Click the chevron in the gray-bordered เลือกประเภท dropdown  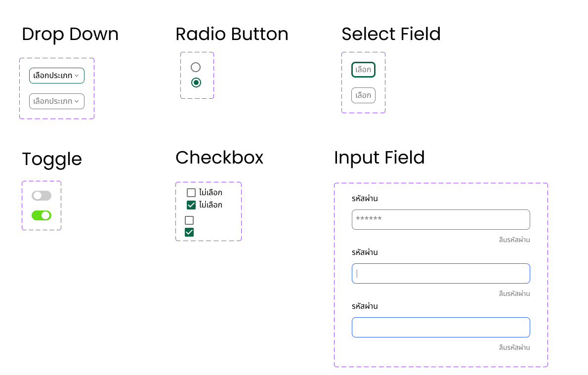tap(77, 101)
